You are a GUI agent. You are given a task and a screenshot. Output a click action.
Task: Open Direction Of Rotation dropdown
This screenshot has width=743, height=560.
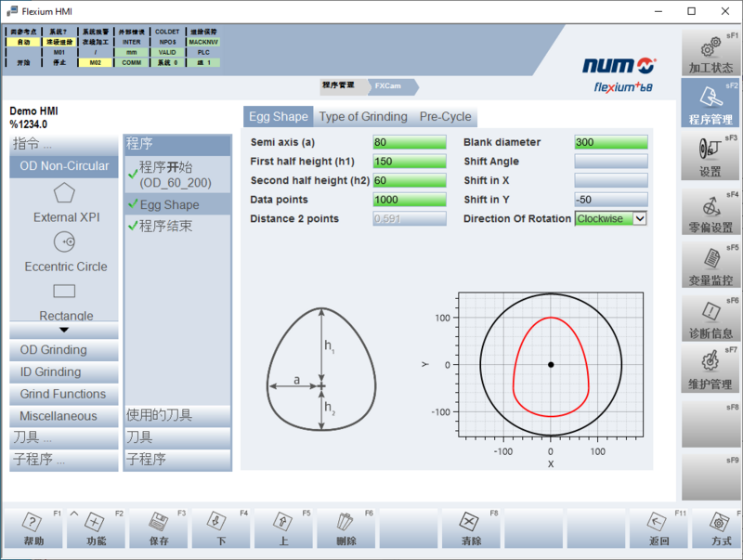coord(639,218)
